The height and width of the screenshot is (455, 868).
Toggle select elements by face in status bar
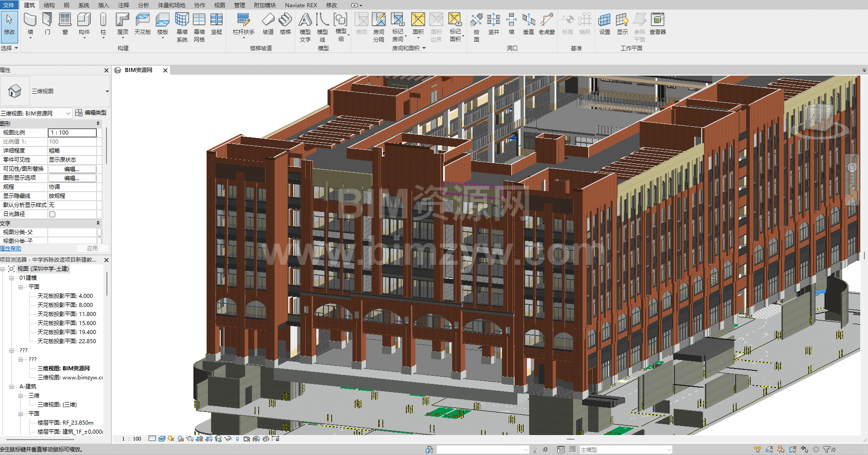point(793,450)
